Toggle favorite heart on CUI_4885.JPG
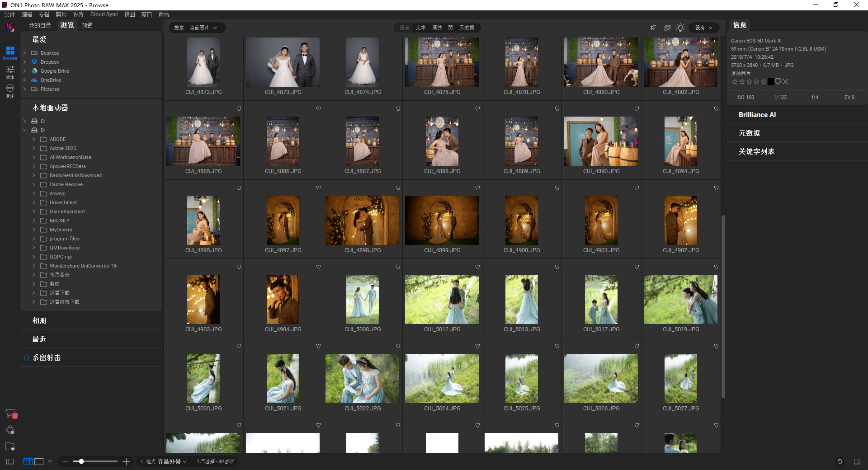 coord(239,109)
